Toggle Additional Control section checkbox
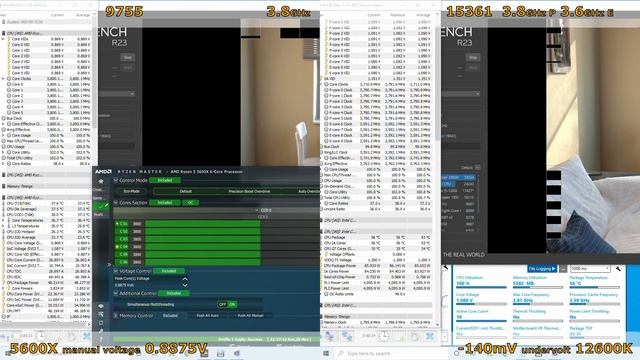 click(x=116, y=293)
